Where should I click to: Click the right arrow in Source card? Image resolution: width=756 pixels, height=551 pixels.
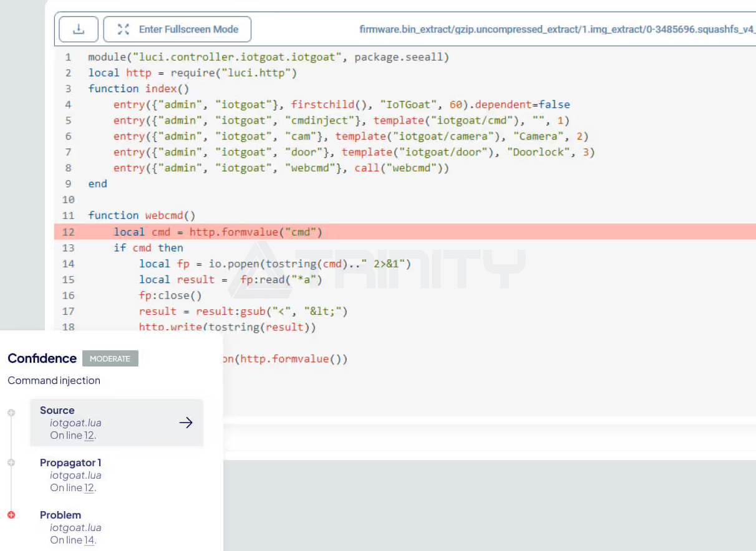point(186,423)
